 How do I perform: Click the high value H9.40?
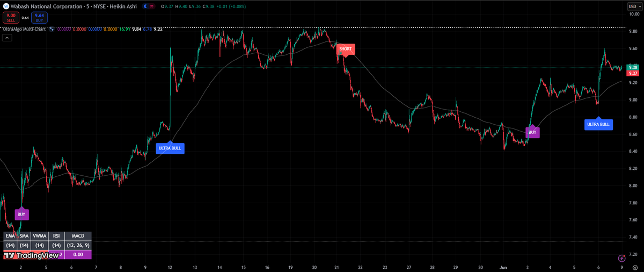(181, 6)
